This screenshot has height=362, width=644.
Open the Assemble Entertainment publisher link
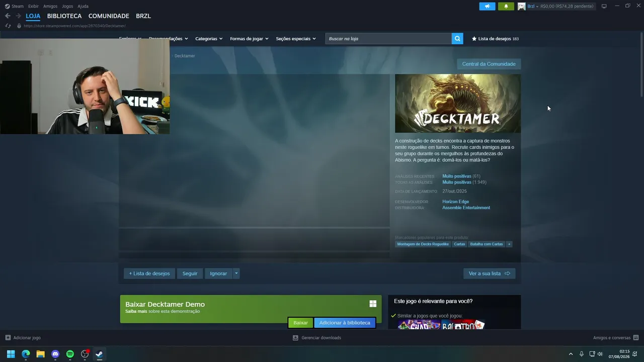click(x=466, y=208)
